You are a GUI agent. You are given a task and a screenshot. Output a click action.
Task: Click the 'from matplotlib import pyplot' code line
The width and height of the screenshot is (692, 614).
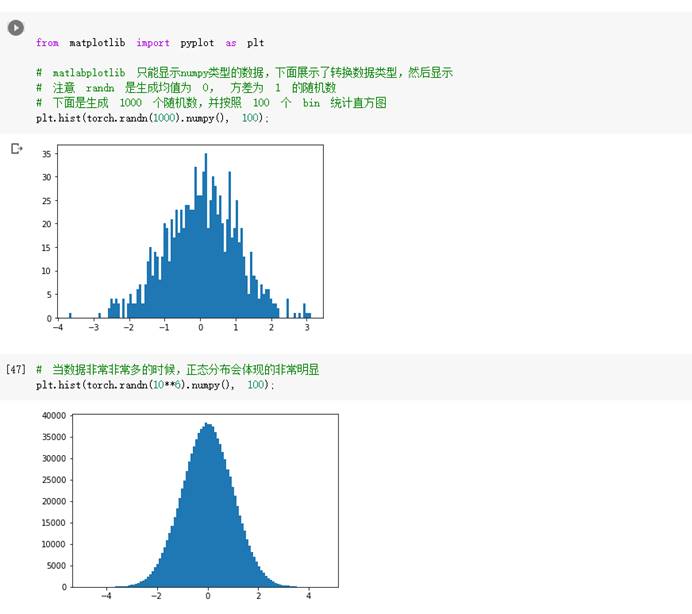click(x=149, y=43)
